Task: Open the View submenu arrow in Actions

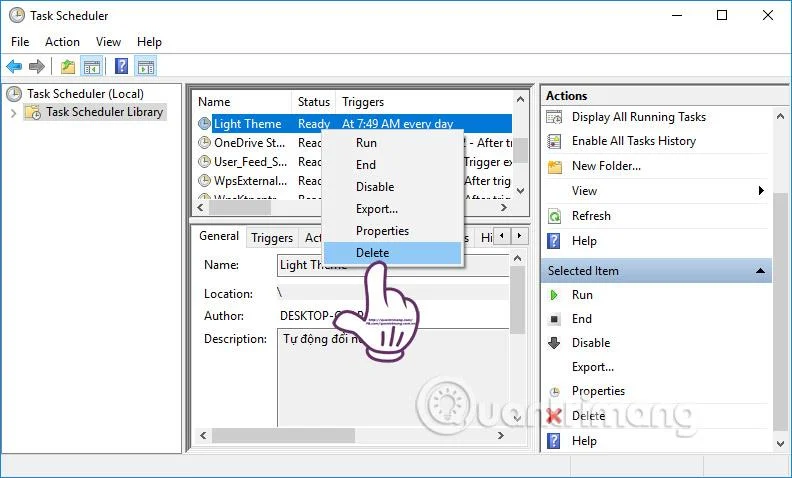Action: pyautogui.click(x=761, y=190)
